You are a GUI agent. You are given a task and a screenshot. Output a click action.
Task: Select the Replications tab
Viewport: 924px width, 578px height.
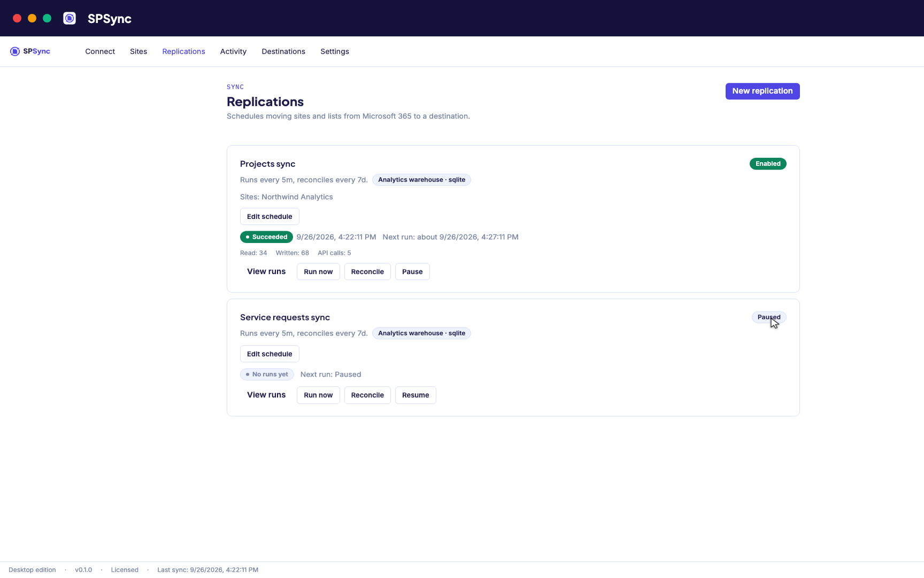[x=183, y=51]
